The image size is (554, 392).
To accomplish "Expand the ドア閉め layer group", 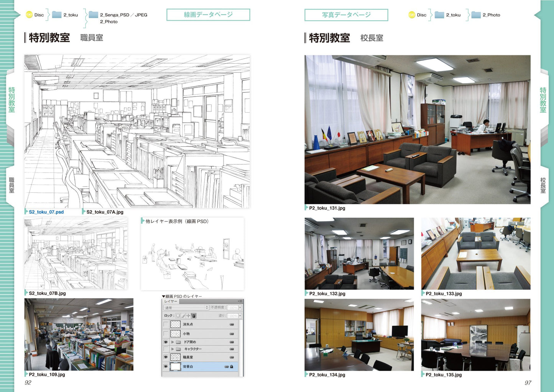I will pyautogui.click(x=173, y=342).
